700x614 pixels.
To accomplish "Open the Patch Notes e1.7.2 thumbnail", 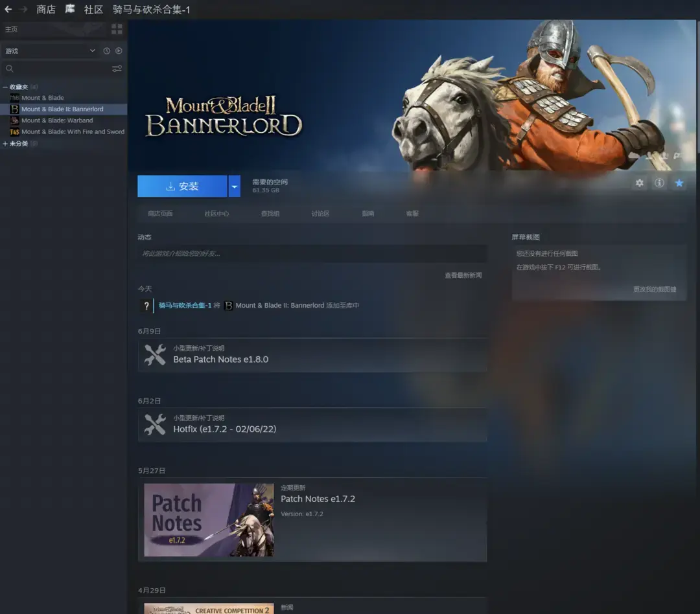I will coord(209,520).
